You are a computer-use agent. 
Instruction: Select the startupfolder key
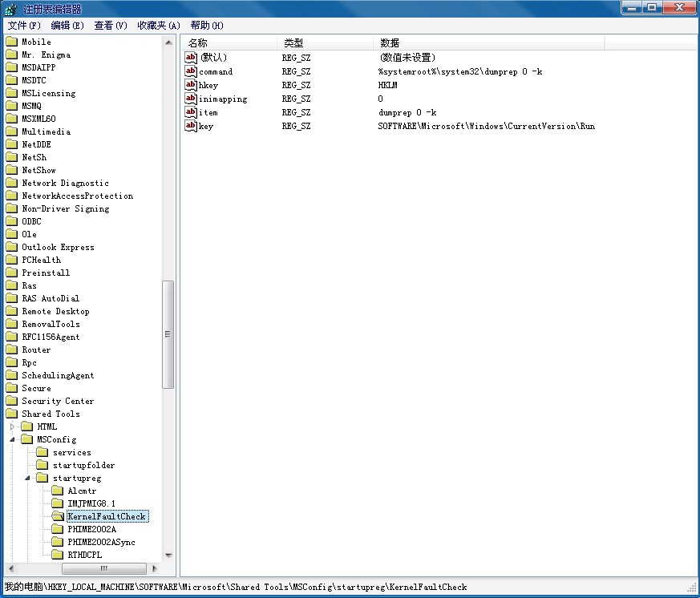point(84,466)
